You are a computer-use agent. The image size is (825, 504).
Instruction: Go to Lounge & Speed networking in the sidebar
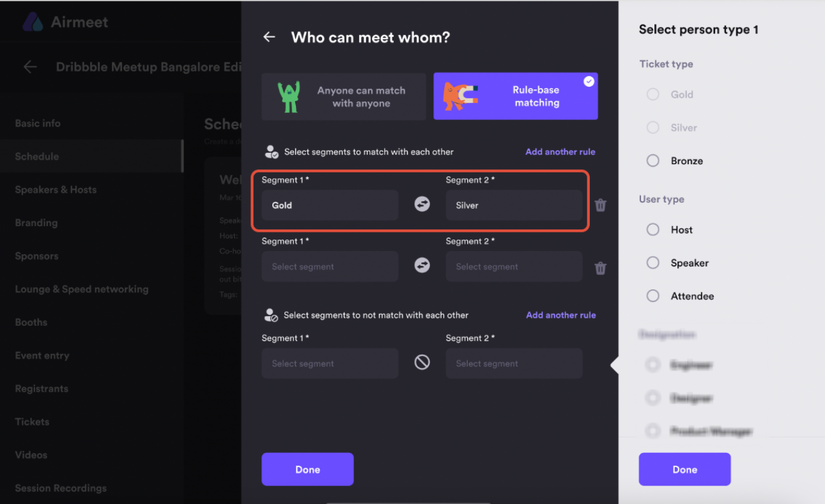pos(82,289)
